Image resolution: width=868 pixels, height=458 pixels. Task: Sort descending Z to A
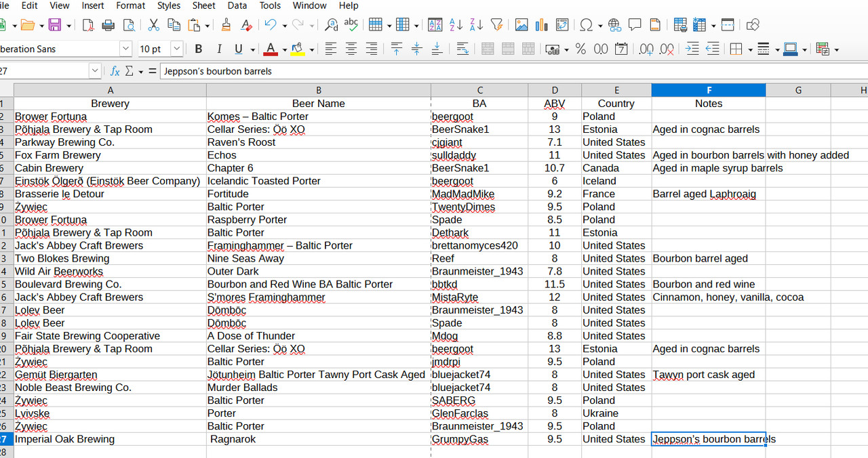click(477, 25)
